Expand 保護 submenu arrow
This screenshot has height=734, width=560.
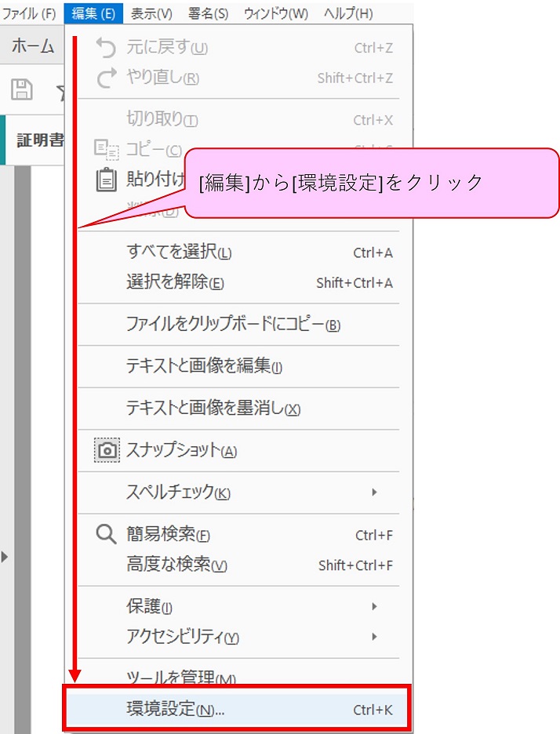pyautogui.click(x=374, y=606)
